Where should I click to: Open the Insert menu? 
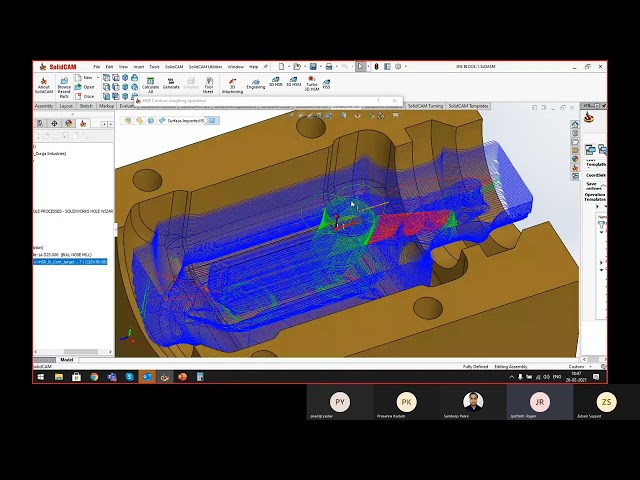[139, 67]
